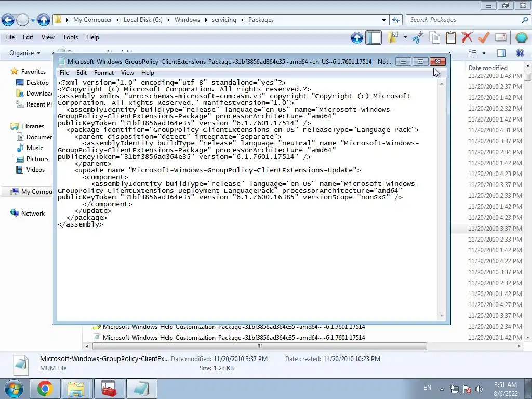Image resolution: width=532 pixels, height=399 pixels.
Task: Click the Search Packages field
Action: [463, 20]
